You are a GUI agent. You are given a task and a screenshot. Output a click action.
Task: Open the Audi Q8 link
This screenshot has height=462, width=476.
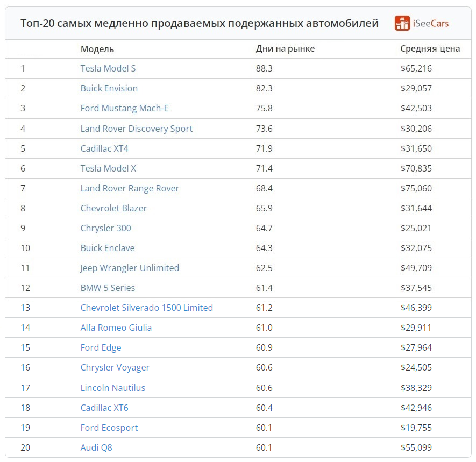(x=96, y=447)
